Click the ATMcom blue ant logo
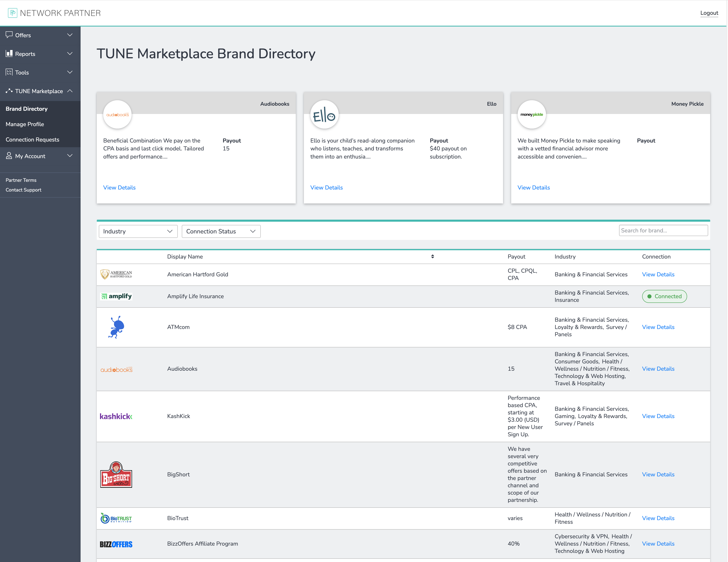This screenshot has width=728, height=562. coord(116,327)
